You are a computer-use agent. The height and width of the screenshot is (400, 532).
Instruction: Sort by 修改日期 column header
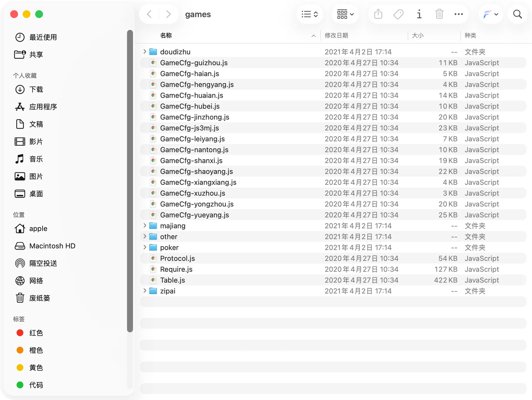point(336,36)
